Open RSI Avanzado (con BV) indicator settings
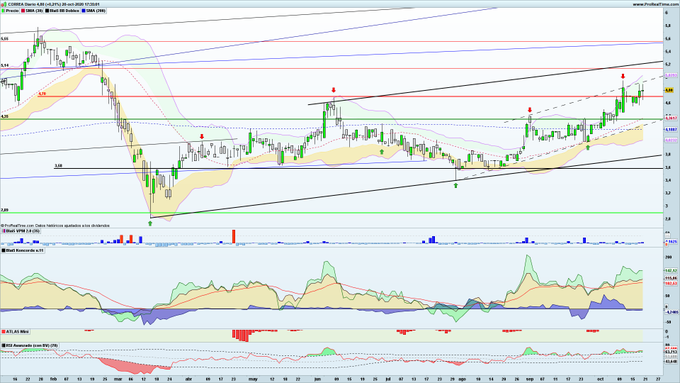680x383 pixels. coord(30,346)
